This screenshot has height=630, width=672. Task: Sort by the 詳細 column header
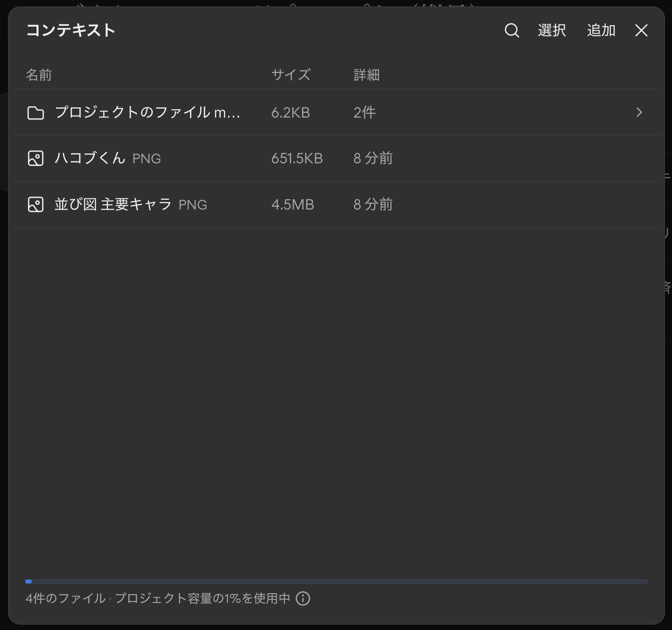[366, 75]
